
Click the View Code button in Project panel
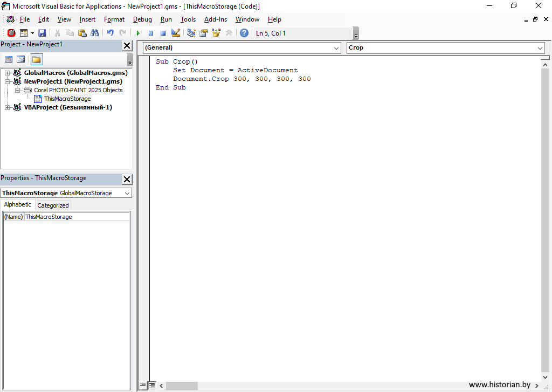9,59
